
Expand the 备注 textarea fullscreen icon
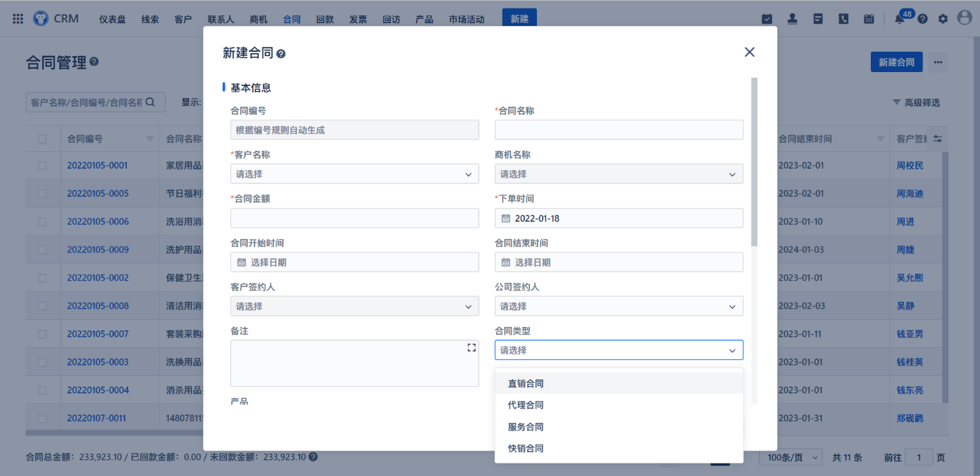(471, 348)
